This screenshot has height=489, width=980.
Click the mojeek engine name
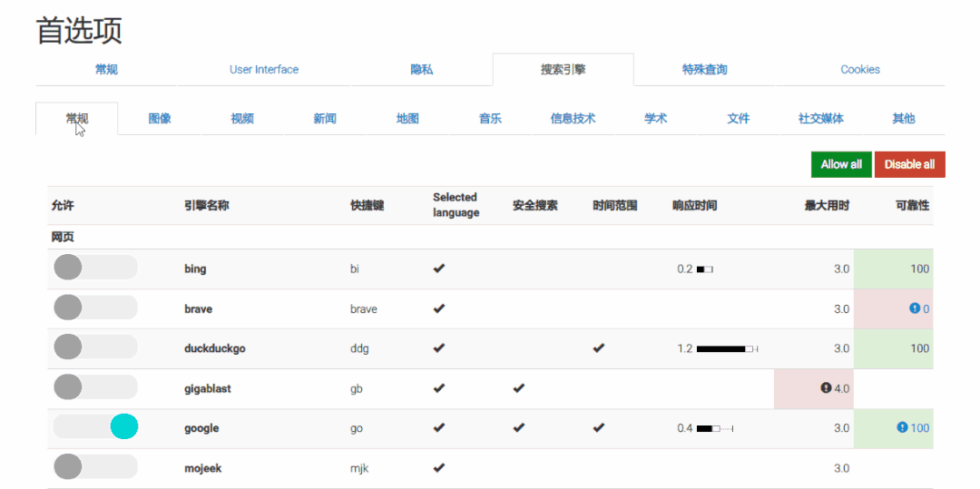(202, 468)
